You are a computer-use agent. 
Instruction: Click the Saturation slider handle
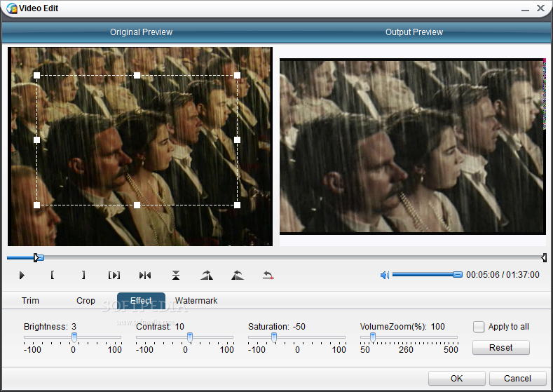point(273,337)
